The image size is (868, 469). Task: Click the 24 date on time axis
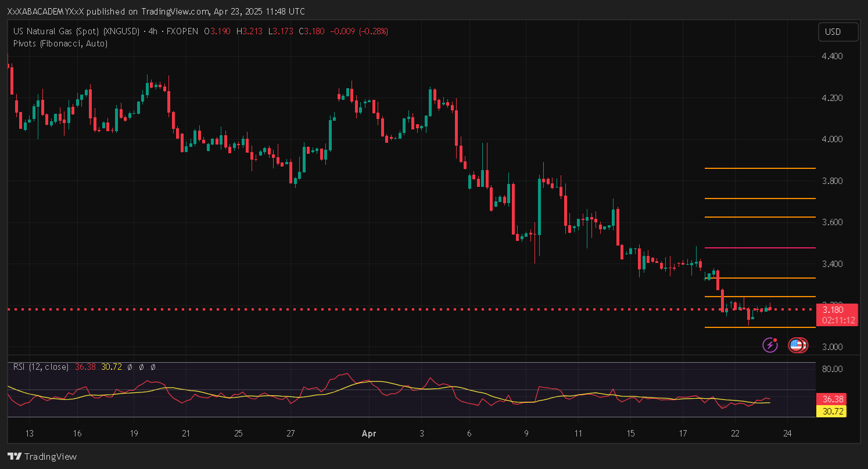pyautogui.click(x=787, y=433)
